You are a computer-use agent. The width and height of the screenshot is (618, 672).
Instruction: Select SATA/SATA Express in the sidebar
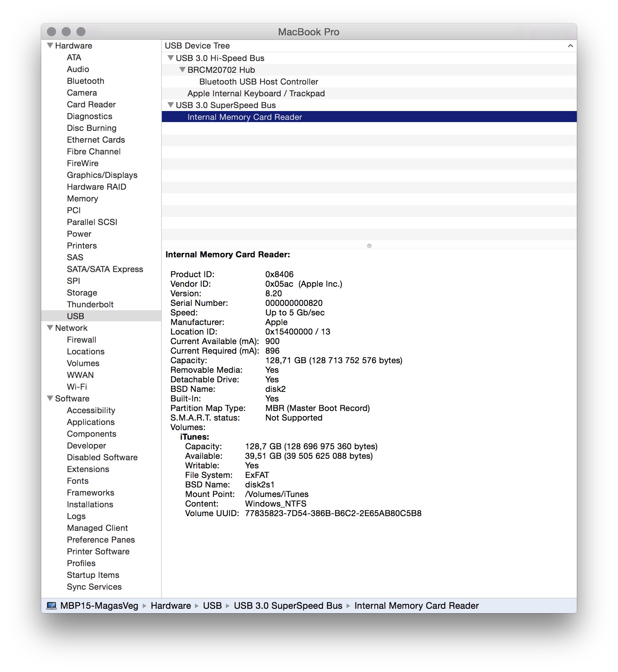coord(105,269)
